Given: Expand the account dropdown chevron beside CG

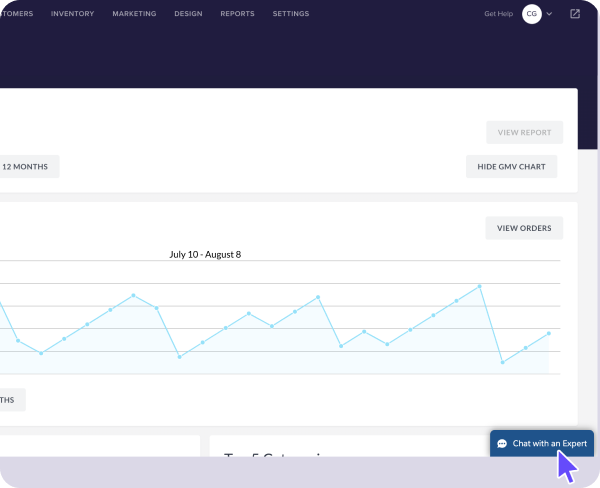Looking at the screenshot, I should click(549, 14).
